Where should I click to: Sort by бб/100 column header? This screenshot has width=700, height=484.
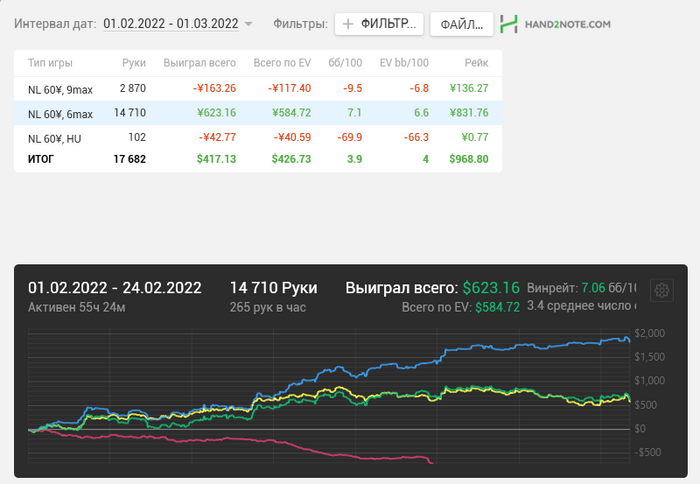point(345,63)
